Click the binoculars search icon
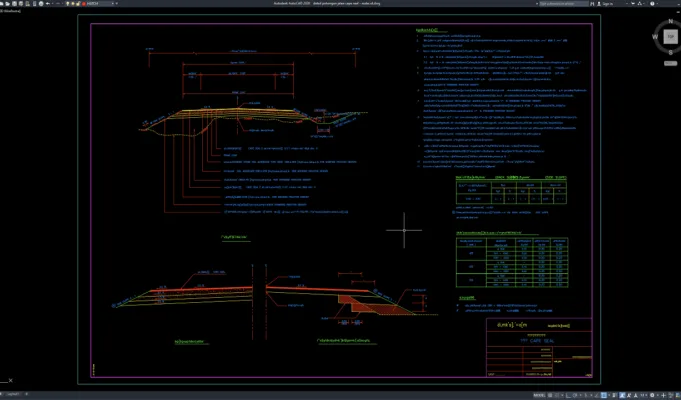The height and width of the screenshot is (400, 681). [592, 3]
